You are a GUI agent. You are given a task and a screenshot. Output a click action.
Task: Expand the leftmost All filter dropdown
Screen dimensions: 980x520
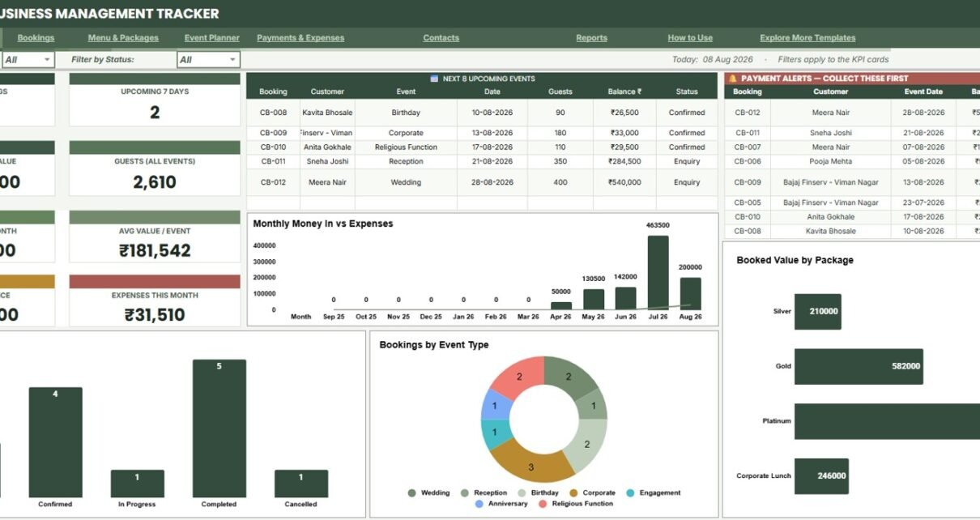(x=28, y=59)
